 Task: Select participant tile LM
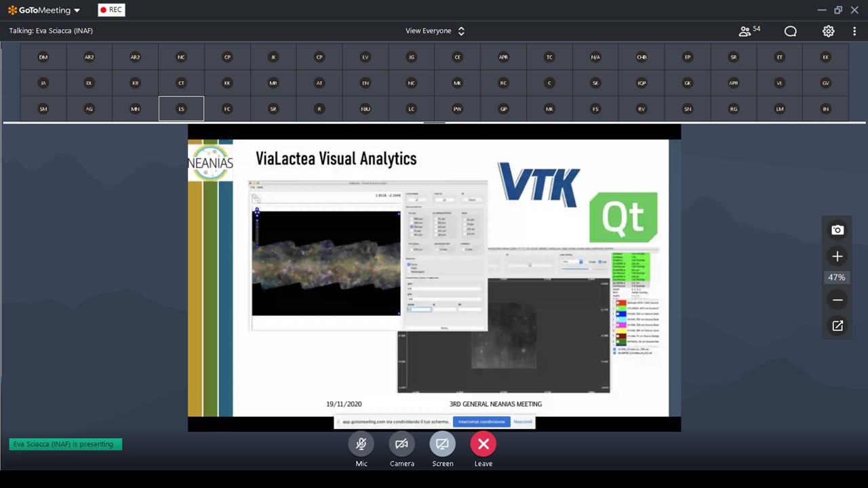780,109
